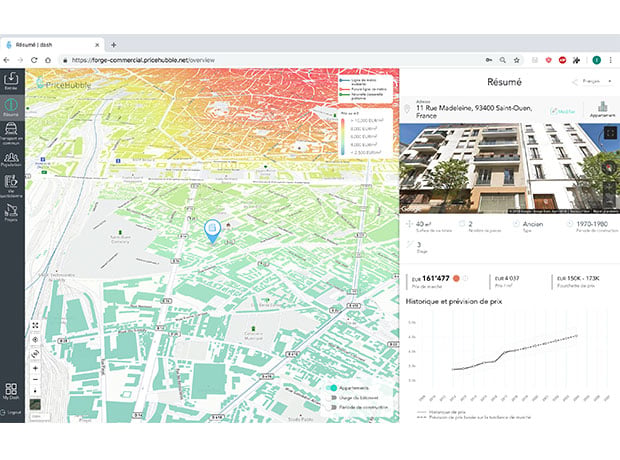Bookmark page with star icon
Viewport: 620px width, 460px height.
point(516,60)
